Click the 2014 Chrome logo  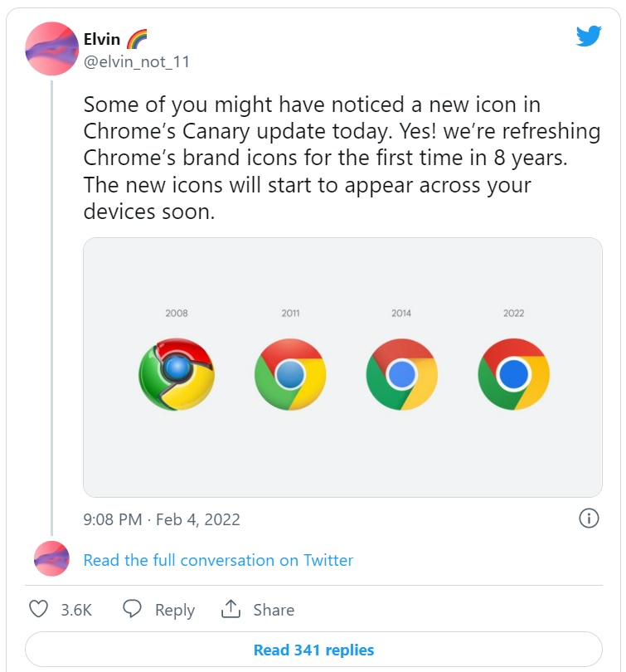pyautogui.click(x=401, y=374)
